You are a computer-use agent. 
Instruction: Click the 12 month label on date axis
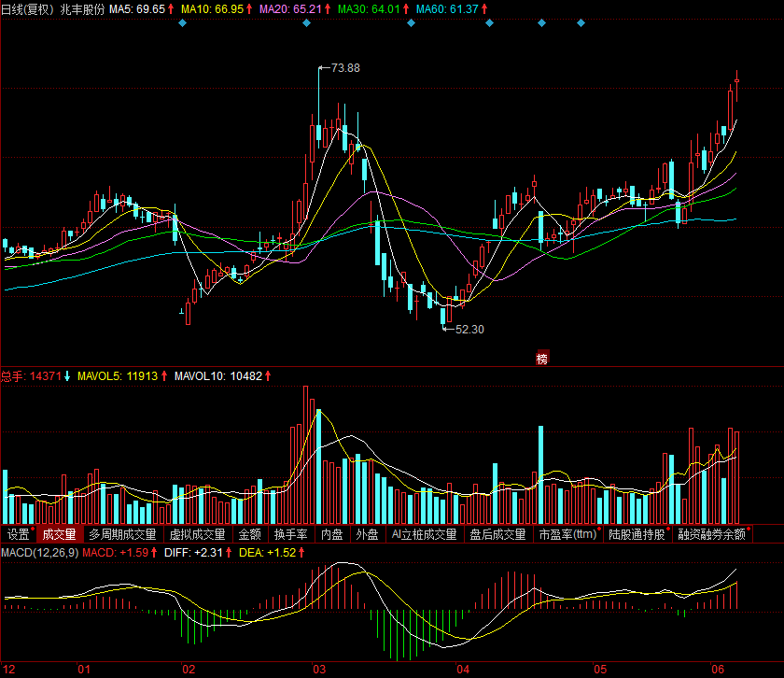pyautogui.click(x=9, y=669)
